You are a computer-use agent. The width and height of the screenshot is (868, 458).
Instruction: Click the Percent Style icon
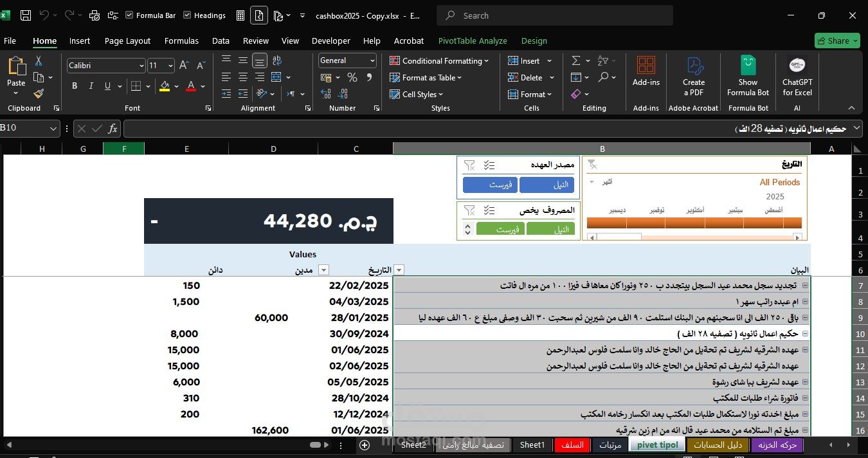click(352, 77)
